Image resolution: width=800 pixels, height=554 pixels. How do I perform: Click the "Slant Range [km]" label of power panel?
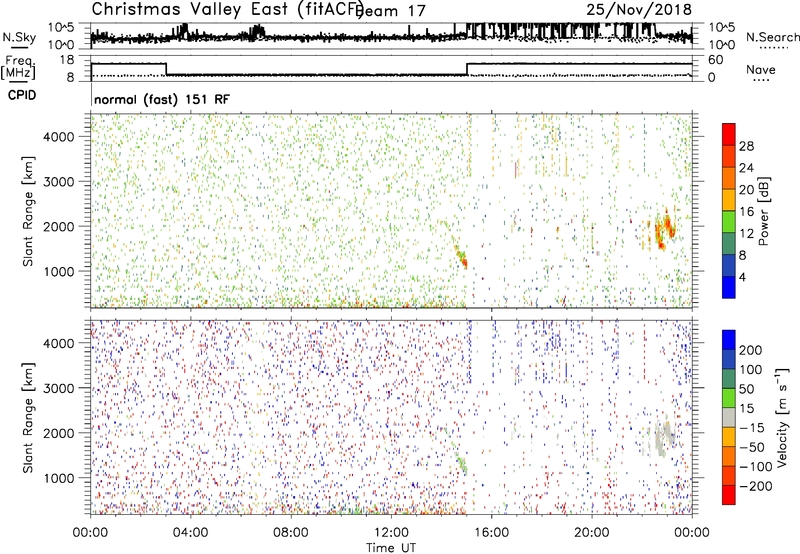click(x=28, y=211)
